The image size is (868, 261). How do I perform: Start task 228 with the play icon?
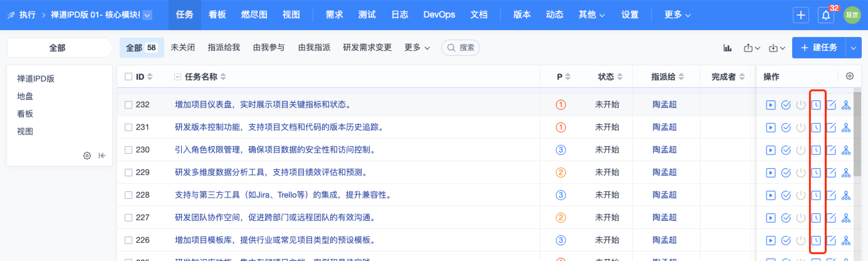click(771, 195)
